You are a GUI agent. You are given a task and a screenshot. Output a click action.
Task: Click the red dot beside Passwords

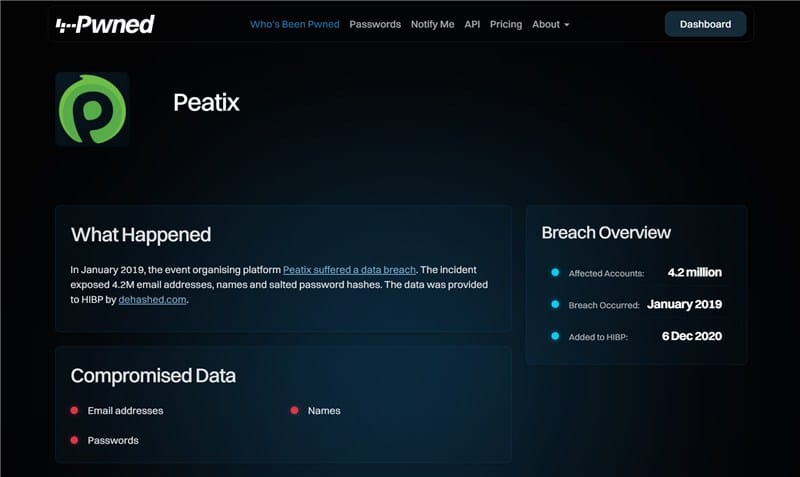point(74,440)
